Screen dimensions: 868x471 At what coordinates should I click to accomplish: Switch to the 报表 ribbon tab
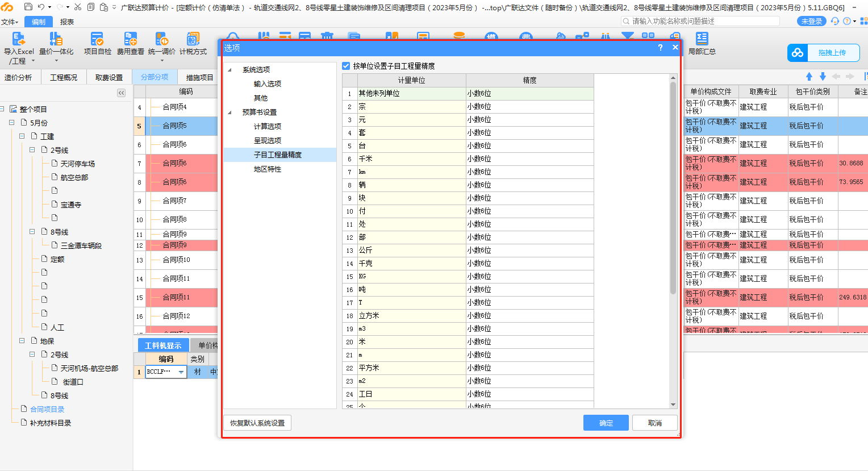[67, 22]
